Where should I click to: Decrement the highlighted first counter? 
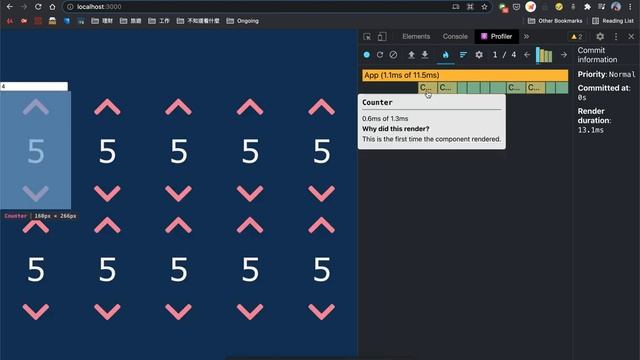coord(36,193)
